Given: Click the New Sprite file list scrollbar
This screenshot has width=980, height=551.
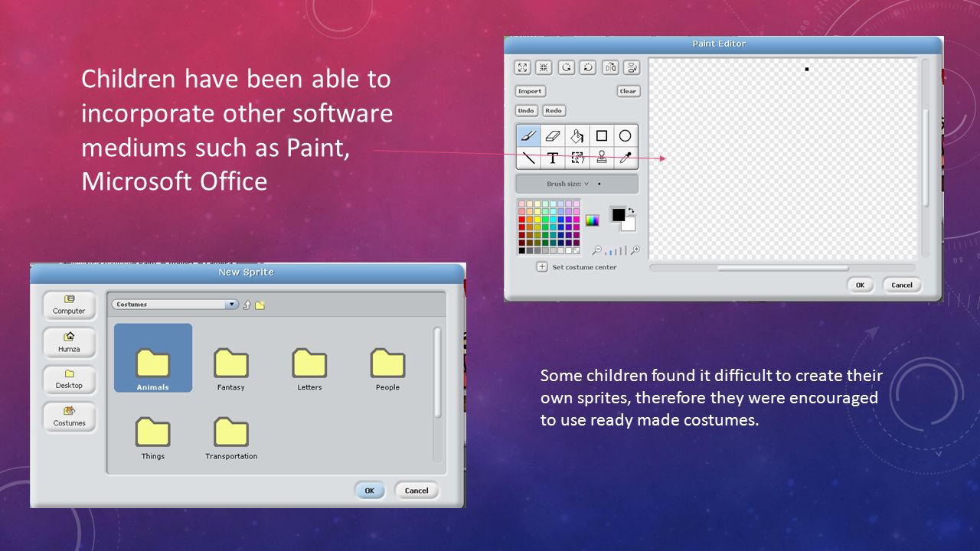Looking at the screenshot, I should tap(437, 373).
